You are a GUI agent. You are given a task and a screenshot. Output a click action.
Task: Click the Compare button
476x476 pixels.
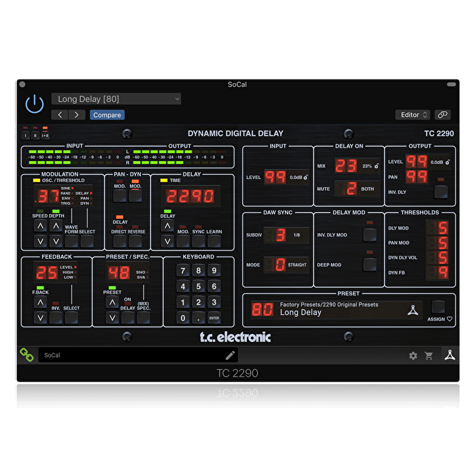[107, 115]
